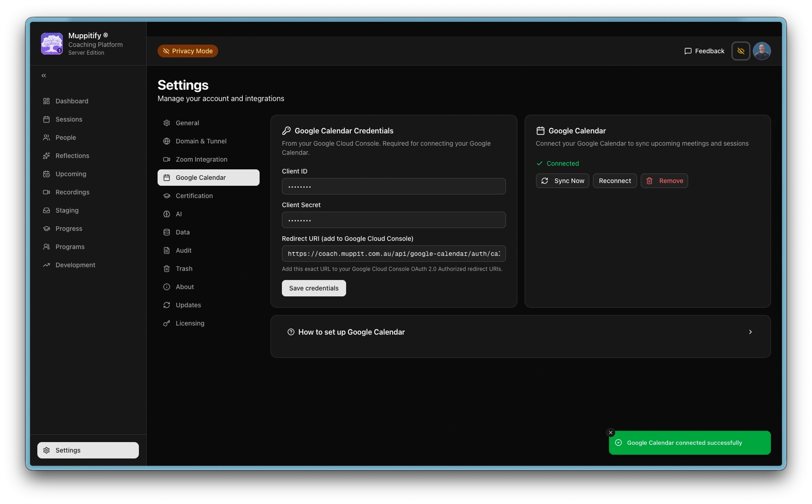The image size is (812, 504).
Task: Click Reconnect Google Calendar button
Action: tap(615, 181)
